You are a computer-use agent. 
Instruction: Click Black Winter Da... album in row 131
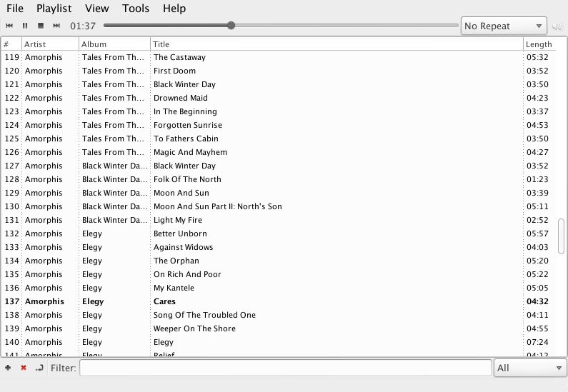115,220
